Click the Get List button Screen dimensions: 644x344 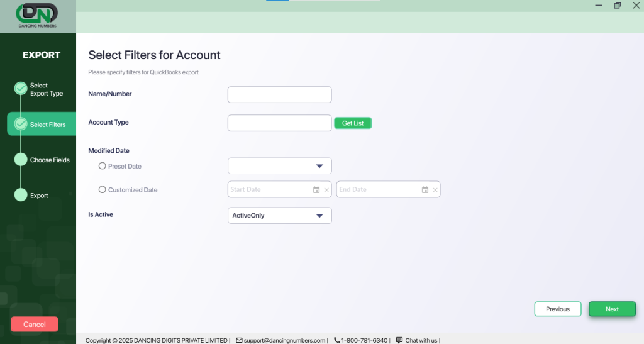pos(353,123)
